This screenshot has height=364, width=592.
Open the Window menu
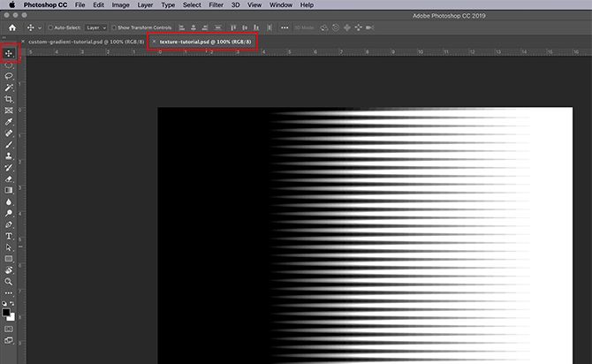click(280, 5)
